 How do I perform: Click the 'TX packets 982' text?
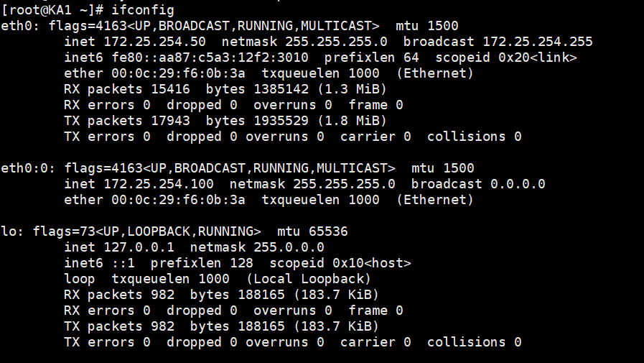[x=119, y=326]
